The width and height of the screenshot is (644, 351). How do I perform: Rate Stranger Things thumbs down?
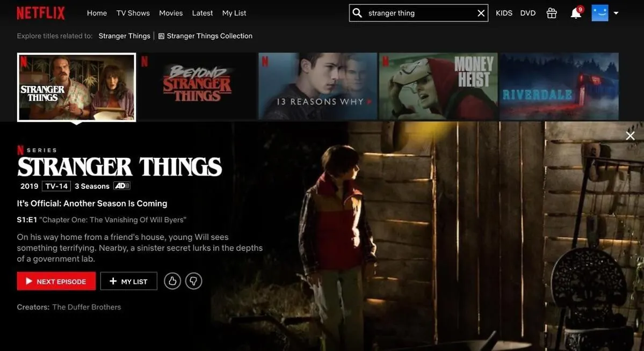[x=193, y=281]
